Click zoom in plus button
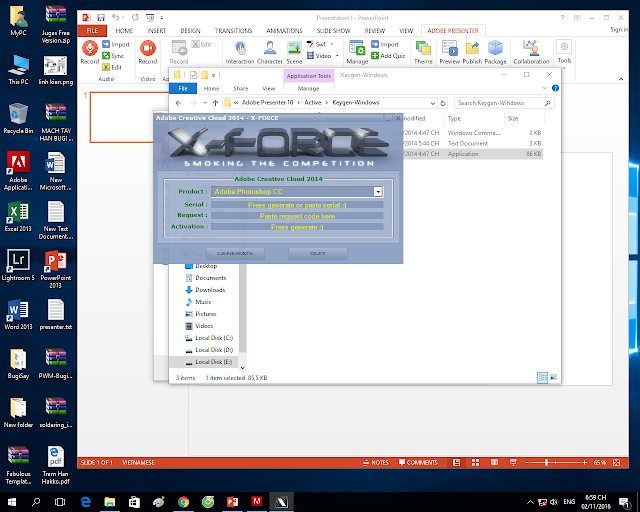 (x=584, y=463)
